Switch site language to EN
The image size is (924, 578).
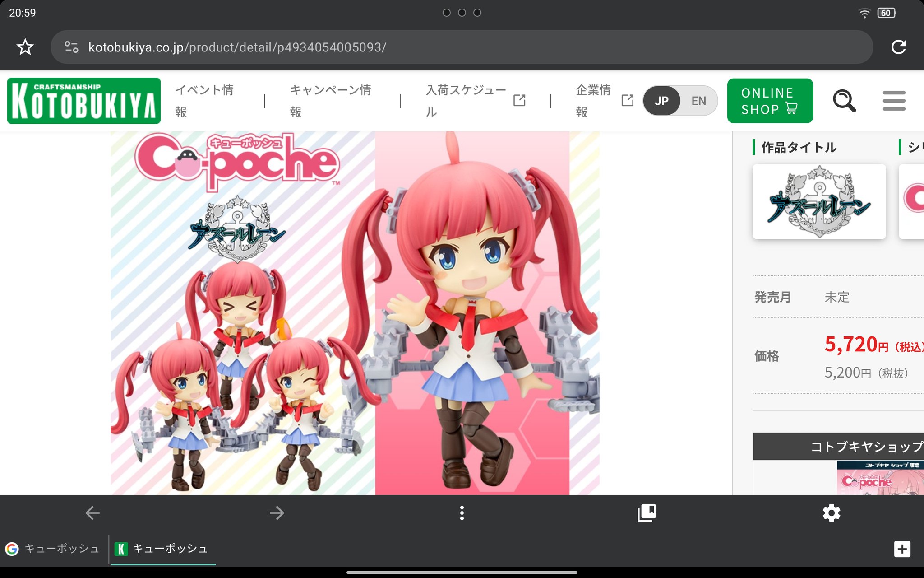point(698,101)
